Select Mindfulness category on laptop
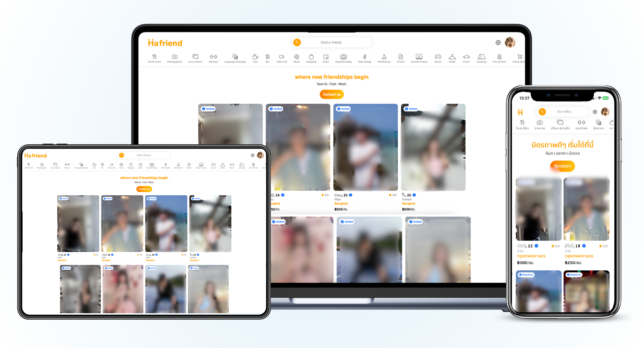This screenshot has height=348, width=644. (384, 58)
